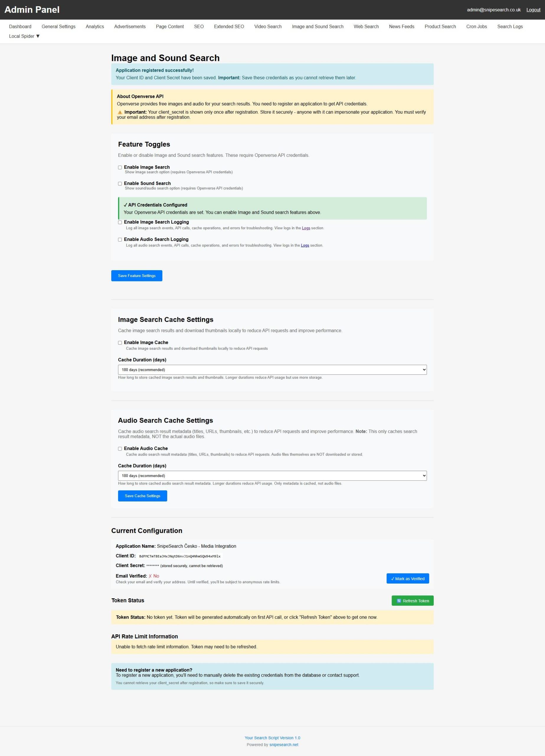Viewport: 545px width, 756px height.
Task: Open the Dashboard menu item
Action: tap(20, 27)
